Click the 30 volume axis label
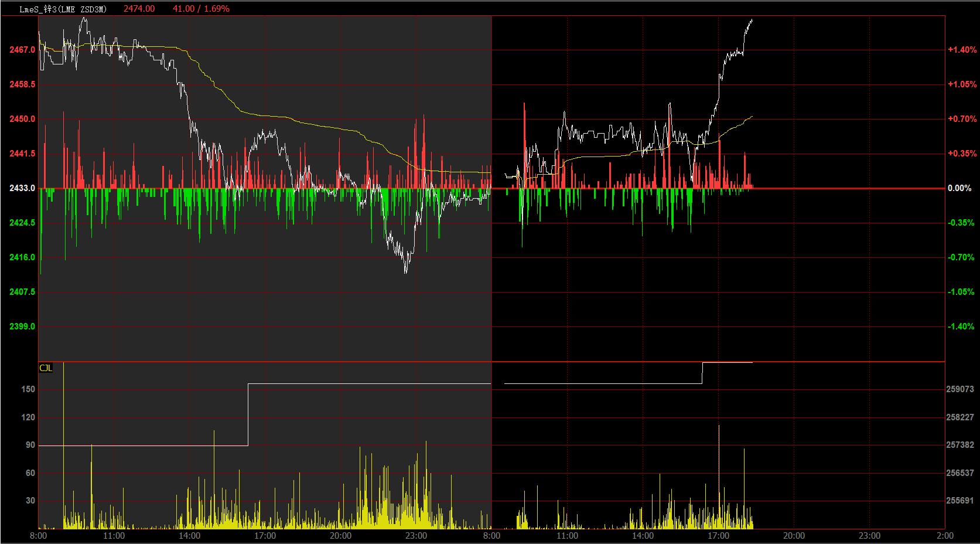The image size is (980, 544). (30, 501)
